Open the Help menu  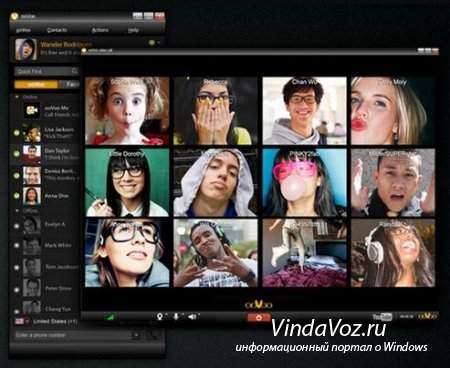[x=133, y=30]
